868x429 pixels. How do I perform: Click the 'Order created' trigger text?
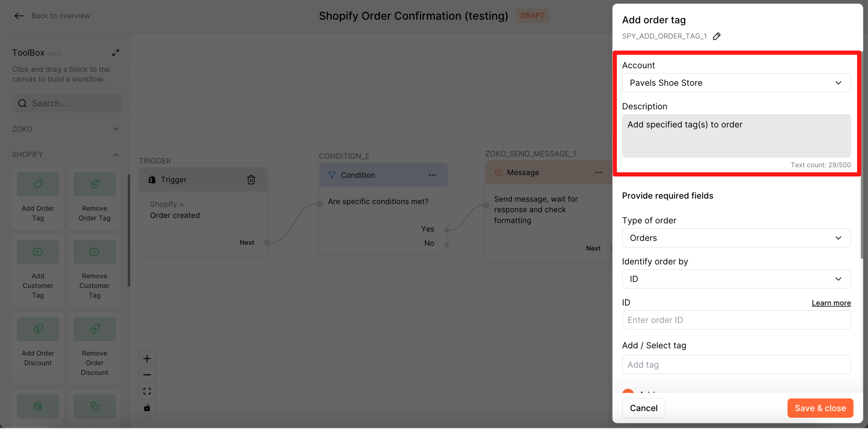175,215
